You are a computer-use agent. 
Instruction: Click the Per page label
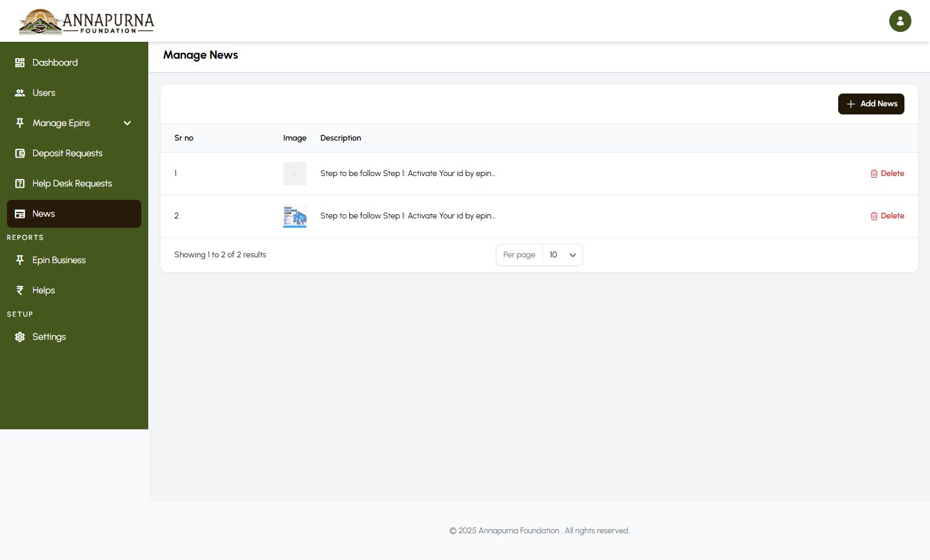coord(519,255)
